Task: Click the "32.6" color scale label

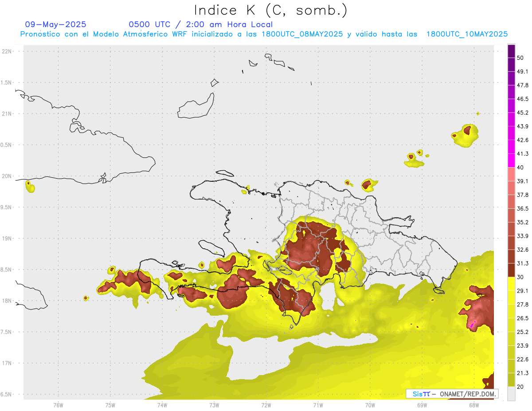Action: pos(522,250)
